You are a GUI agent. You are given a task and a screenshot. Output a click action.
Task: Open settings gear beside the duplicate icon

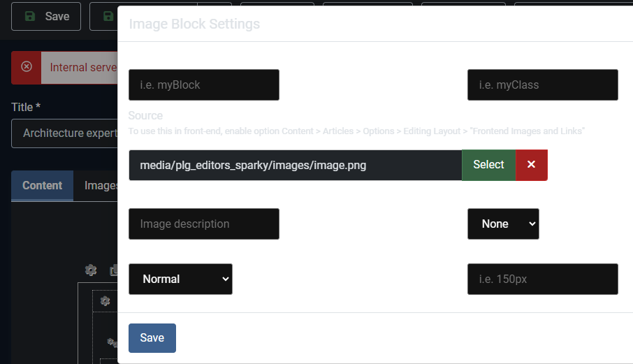[91, 270]
